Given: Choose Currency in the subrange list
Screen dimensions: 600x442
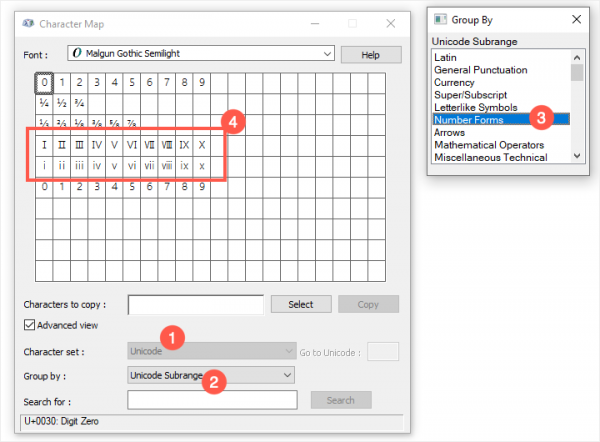Looking at the screenshot, I should point(501,83).
